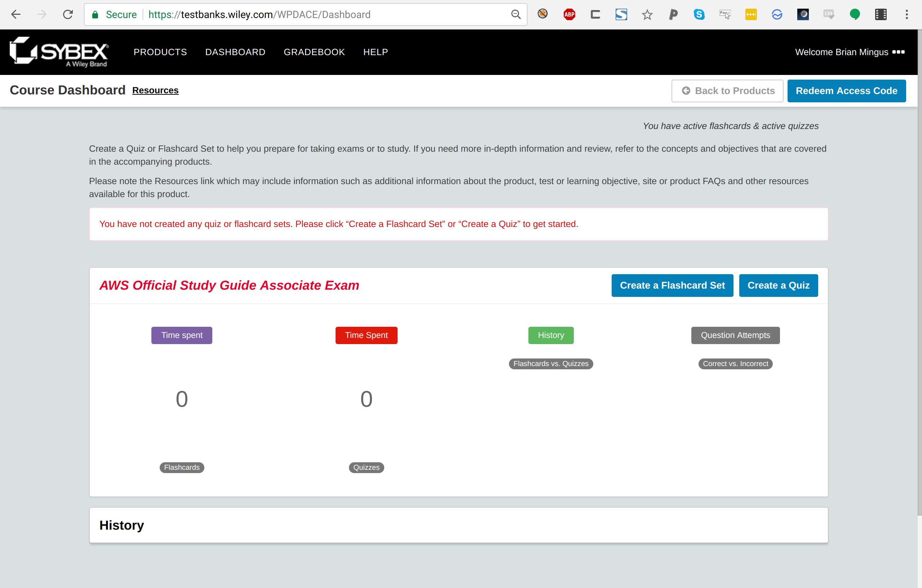Click the Correct vs. Incorrect badge
The image size is (922, 588).
click(x=735, y=364)
